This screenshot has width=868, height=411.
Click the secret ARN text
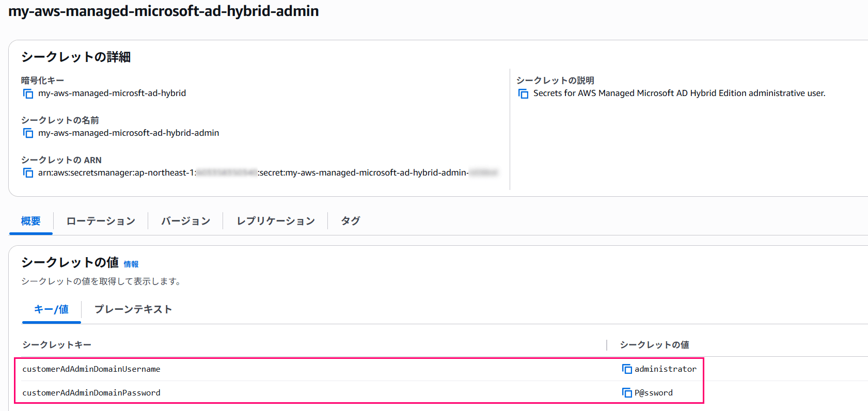coord(268,173)
